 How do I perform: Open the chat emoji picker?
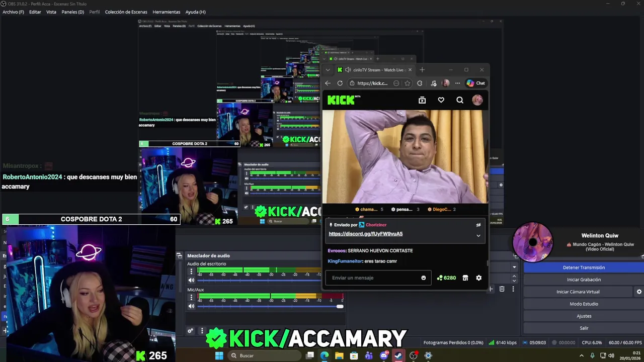point(424,278)
